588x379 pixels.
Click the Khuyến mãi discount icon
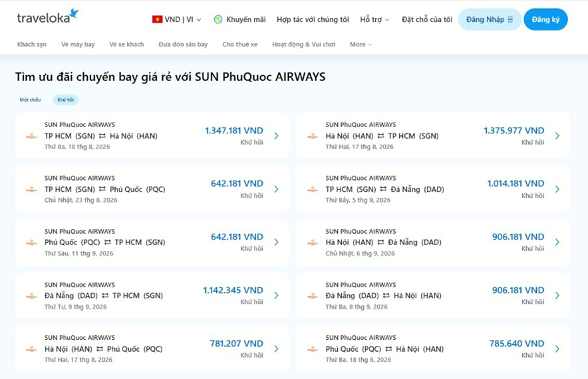[218, 20]
